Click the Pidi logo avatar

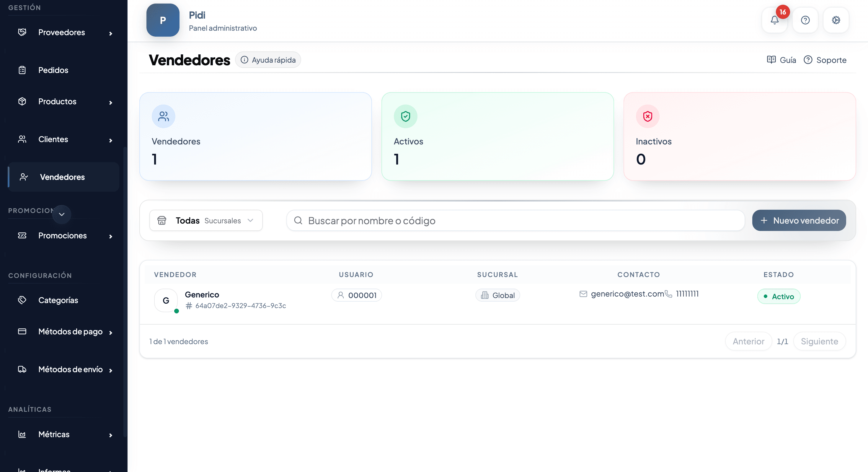click(x=163, y=20)
